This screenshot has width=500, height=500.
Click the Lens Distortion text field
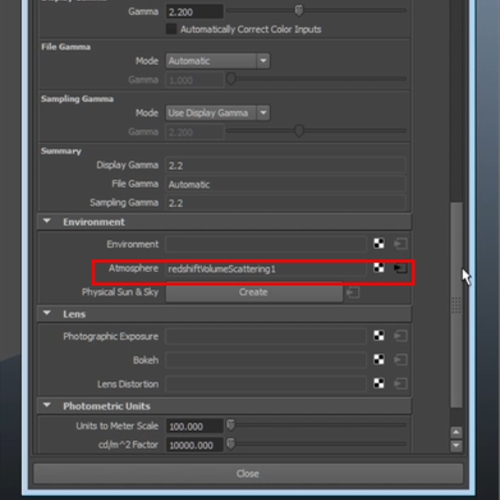pos(266,384)
